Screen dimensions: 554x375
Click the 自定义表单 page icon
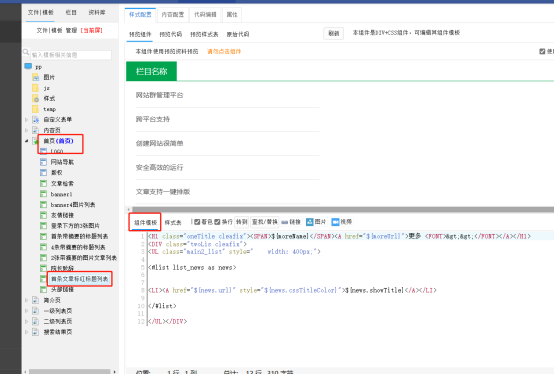[35, 119]
